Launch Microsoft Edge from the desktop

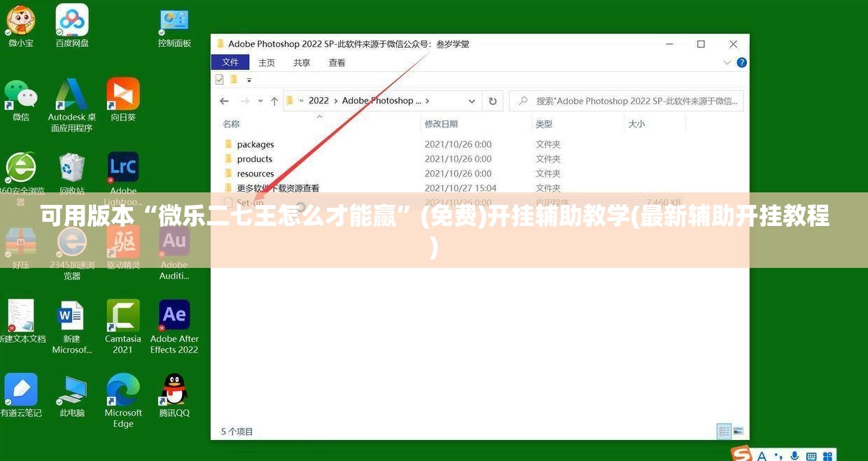click(123, 401)
